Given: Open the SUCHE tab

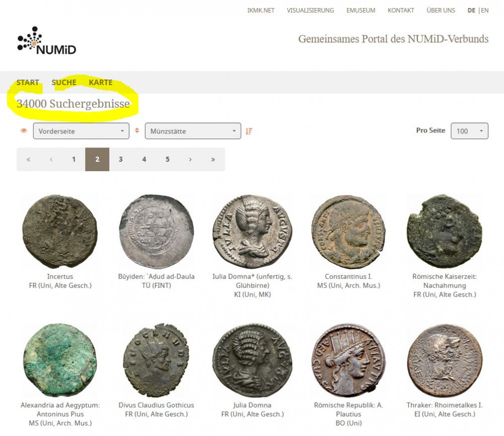Looking at the screenshot, I should click(x=64, y=83).
